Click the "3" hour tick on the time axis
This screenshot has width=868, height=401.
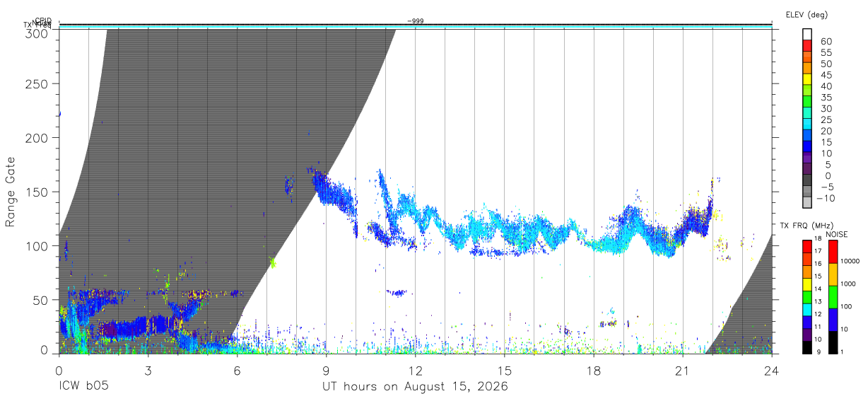pyautogui.click(x=148, y=371)
